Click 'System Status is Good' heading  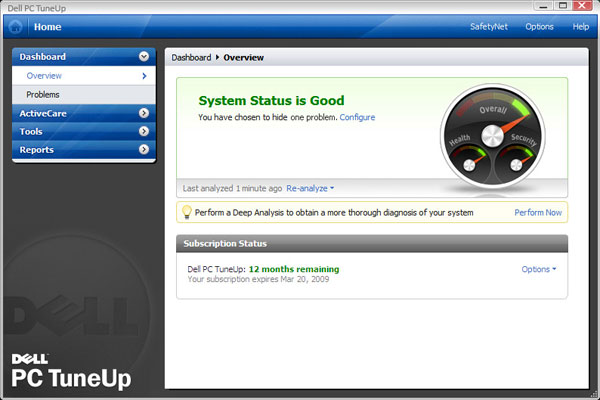[x=271, y=101]
